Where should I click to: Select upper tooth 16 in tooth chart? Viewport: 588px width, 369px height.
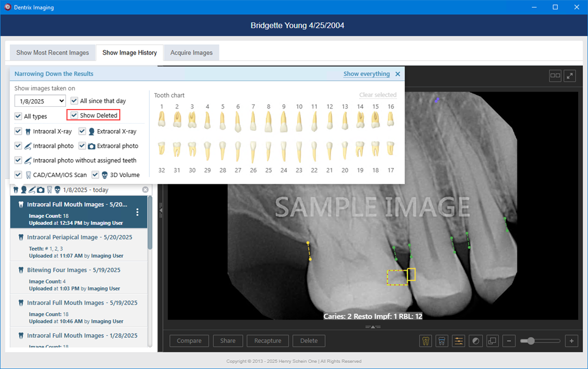[391, 119]
